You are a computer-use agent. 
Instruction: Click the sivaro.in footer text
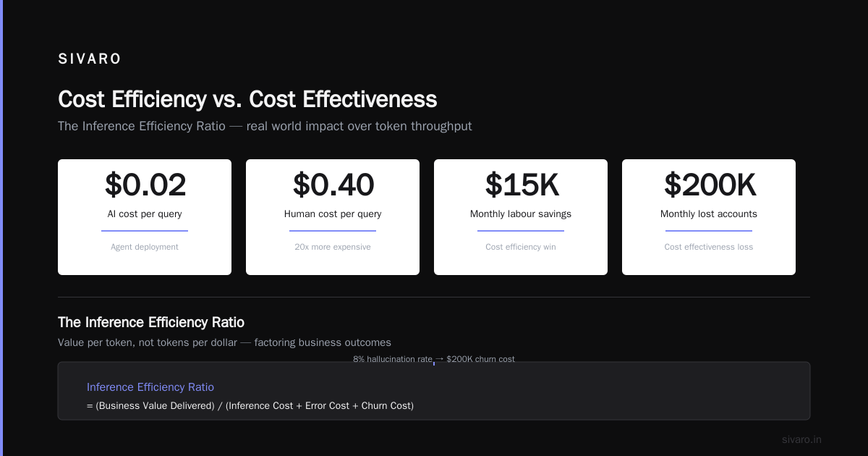[x=801, y=439]
